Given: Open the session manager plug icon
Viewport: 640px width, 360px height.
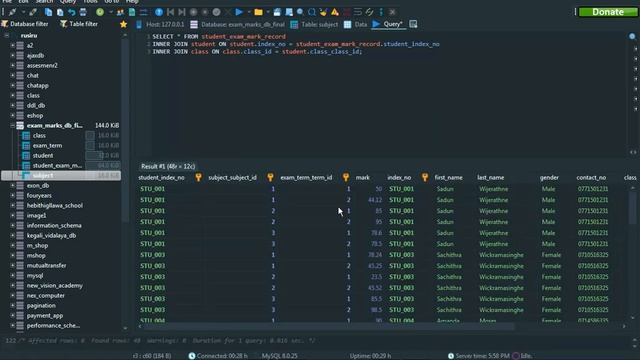Looking at the screenshot, I should click(x=12, y=12).
